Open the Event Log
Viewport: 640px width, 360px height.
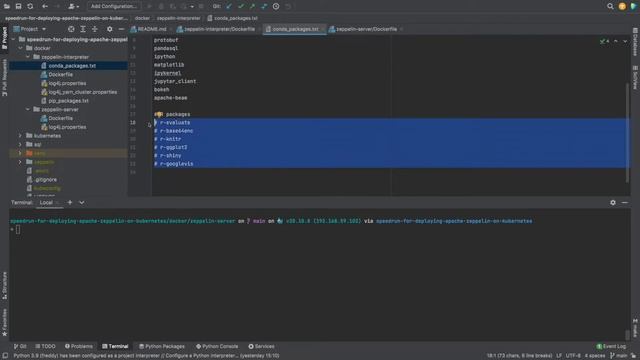pyautogui.click(x=611, y=346)
